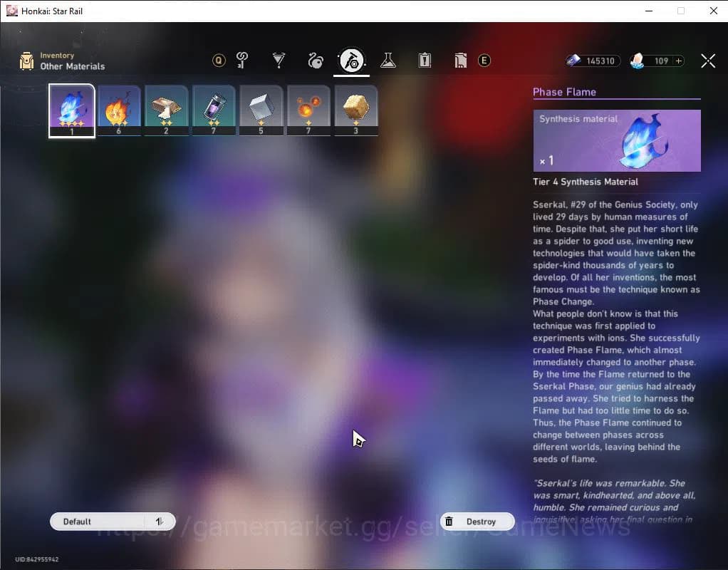This screenshot has width=728, height=570.
Task: Click the trash icon on the Destroy button
Action: pyautogui.click(x=449, y=522)
